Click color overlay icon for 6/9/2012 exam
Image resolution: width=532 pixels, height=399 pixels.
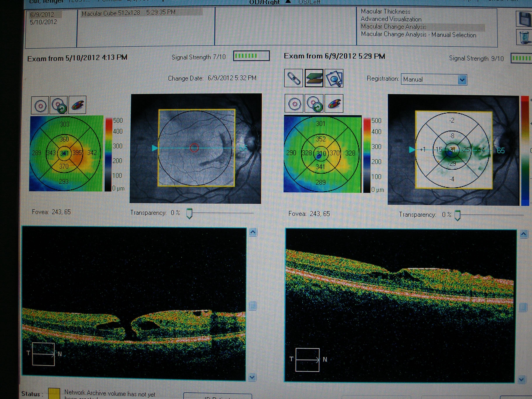coord(334,103)
